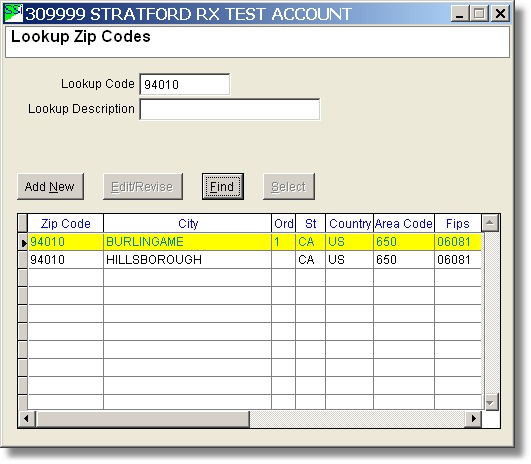531x464 pixels.
Task: Click zip code 94010 in BURLINGAME row
Action: point(66,242)
